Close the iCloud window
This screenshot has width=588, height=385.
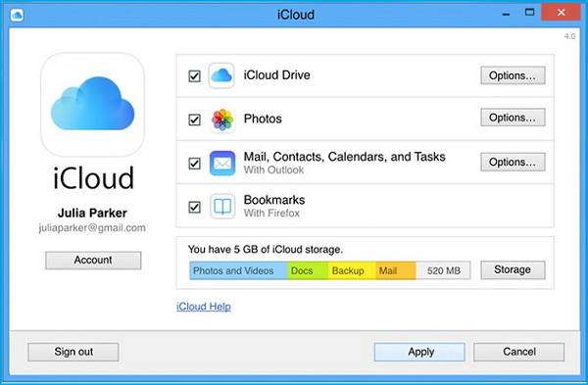561,13
